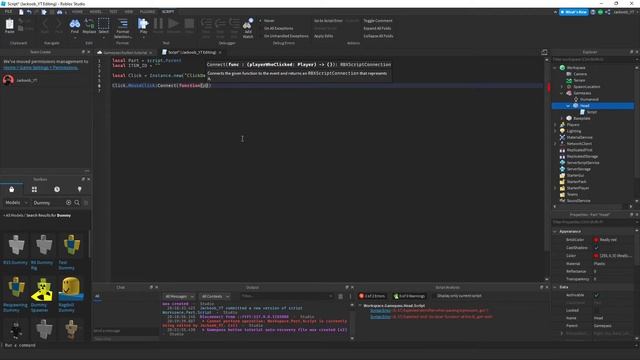Open the All Contexts dropdown in Output
Viewport: 640px width, 360px height.
pos(215,296)
